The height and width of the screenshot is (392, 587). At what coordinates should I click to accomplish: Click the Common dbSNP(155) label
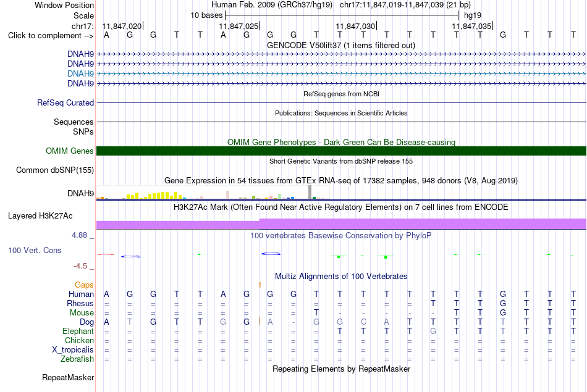click(x=55, y=170)
